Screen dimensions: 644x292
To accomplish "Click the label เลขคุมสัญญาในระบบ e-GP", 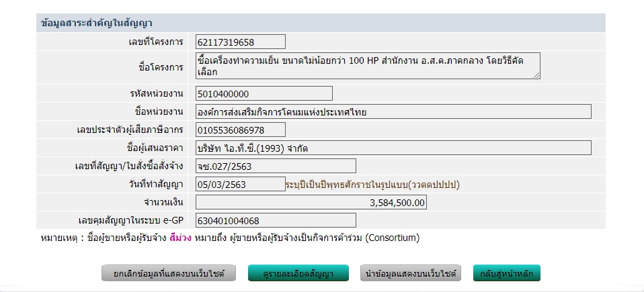I will pyautogui.click(x=130, y=221).
